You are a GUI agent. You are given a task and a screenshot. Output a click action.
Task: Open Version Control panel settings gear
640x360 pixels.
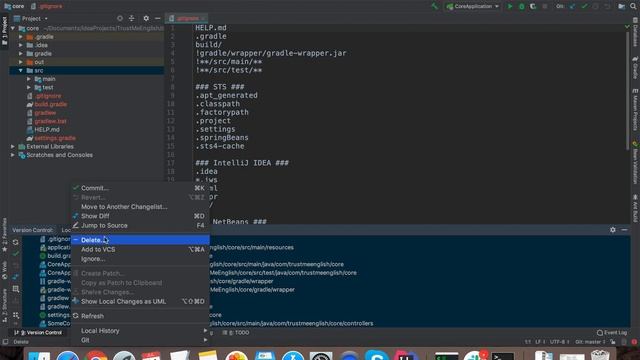(613, 230)
